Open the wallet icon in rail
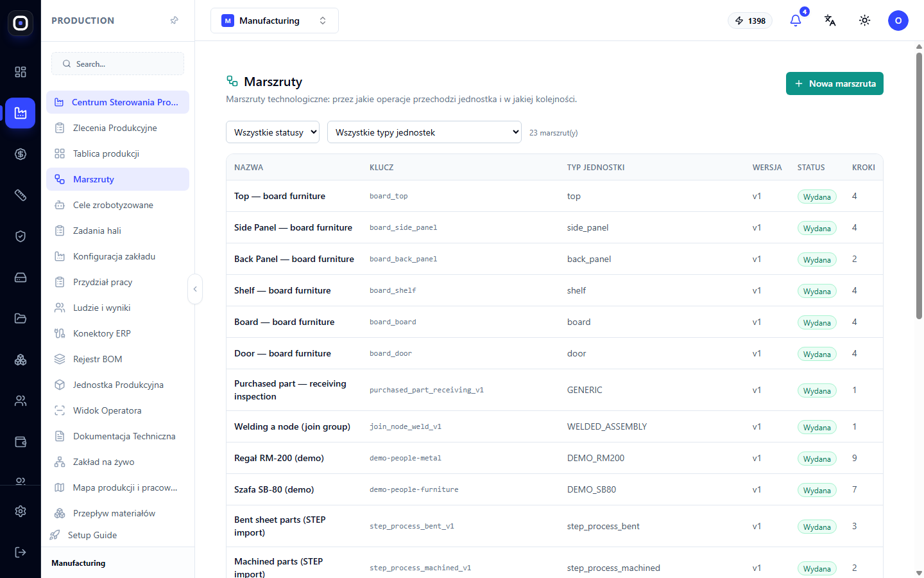Image resolution: width=924 pixels, height=578 pixels. [x=21, y=442]
